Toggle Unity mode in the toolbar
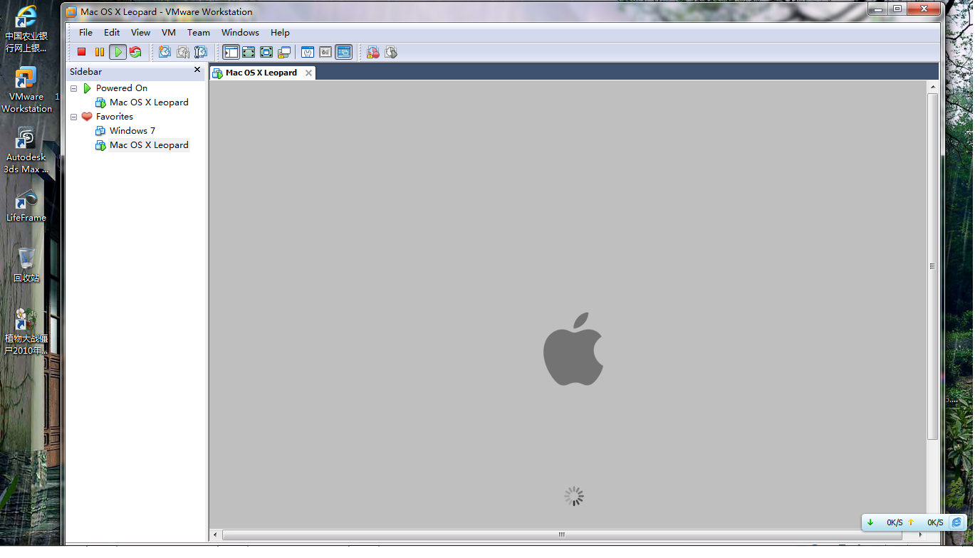980x558 pixels. click(x=284, y=52)
